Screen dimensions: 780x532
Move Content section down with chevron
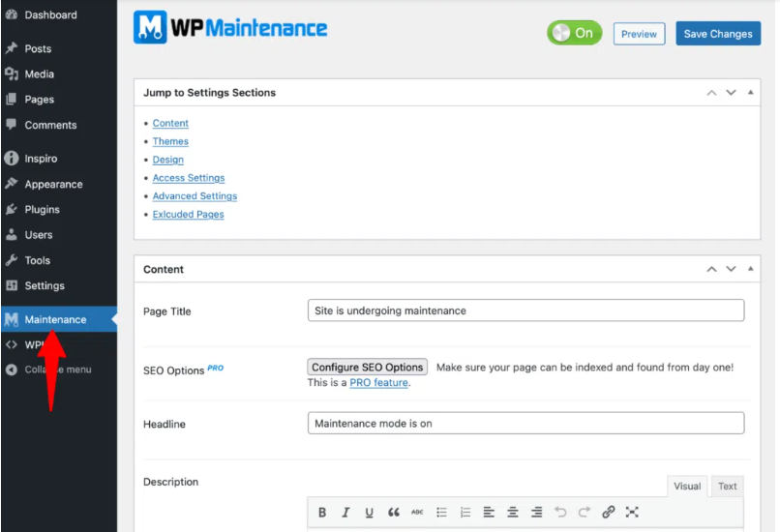[731, 269]
